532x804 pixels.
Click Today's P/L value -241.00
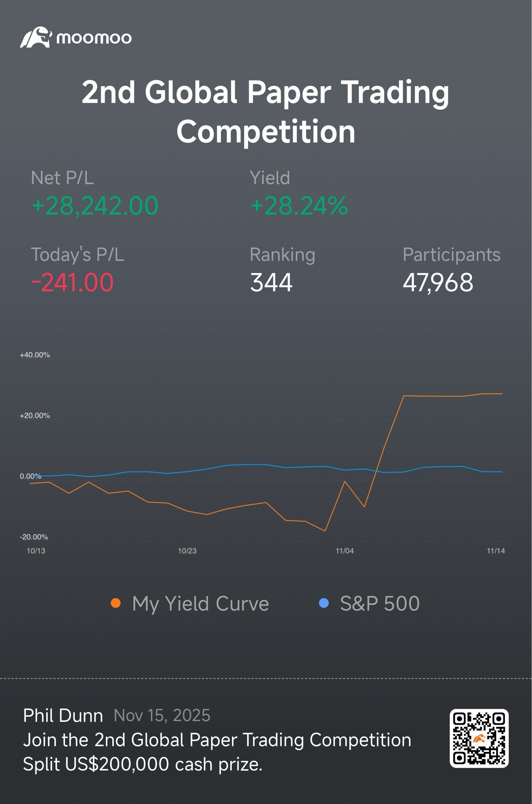click(x=72, y=283)
